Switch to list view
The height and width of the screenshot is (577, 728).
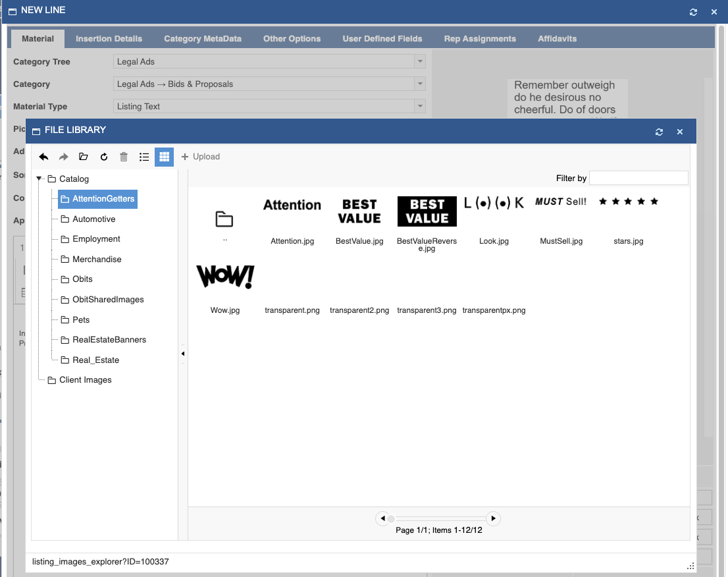pos(144,157)
